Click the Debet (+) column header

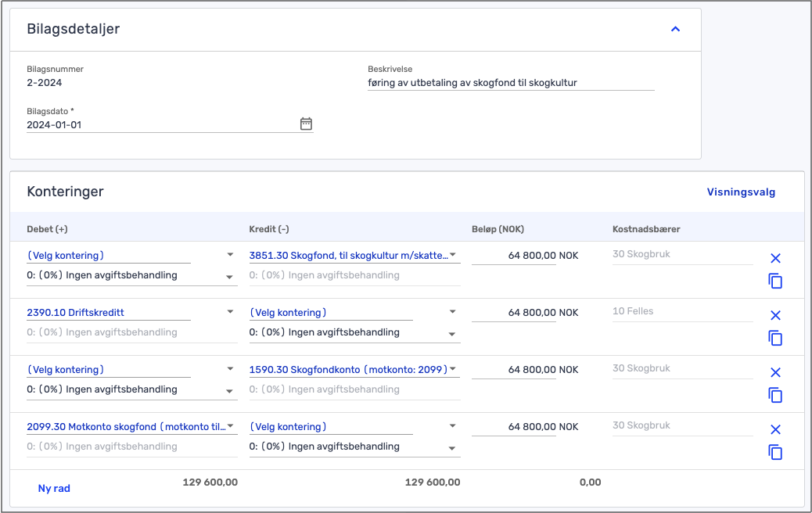(47, 229)
